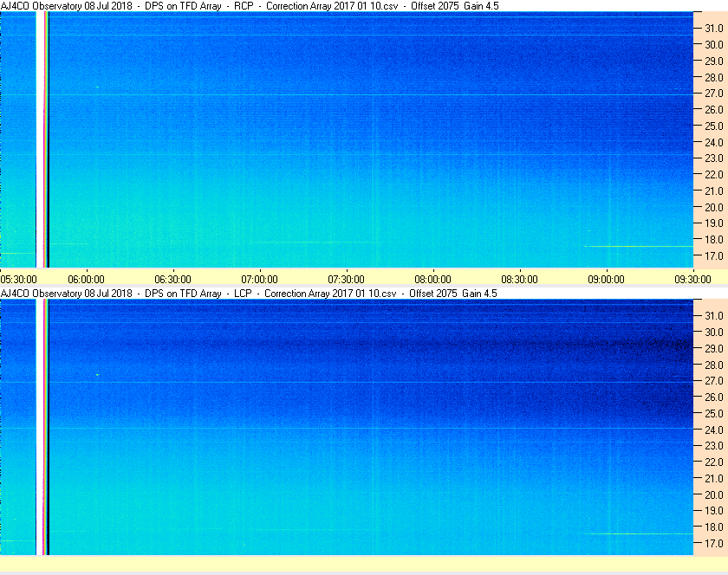The image size is (728, 575).
Task: Click the 26.0 frequency label on RCP plot
Action: [714, 109]
